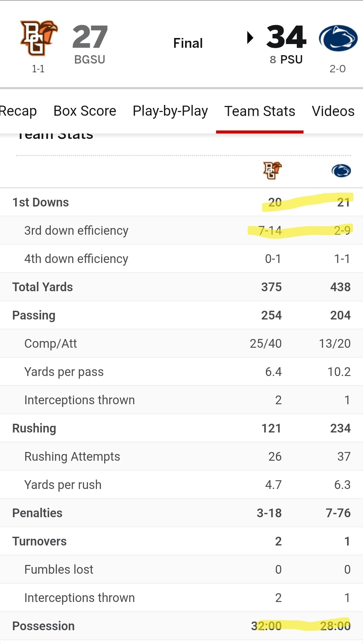The height and width of the screenshot is (644, 363).
Task: Tap the 3rd down efficiency row
Action: coord(182,230)
